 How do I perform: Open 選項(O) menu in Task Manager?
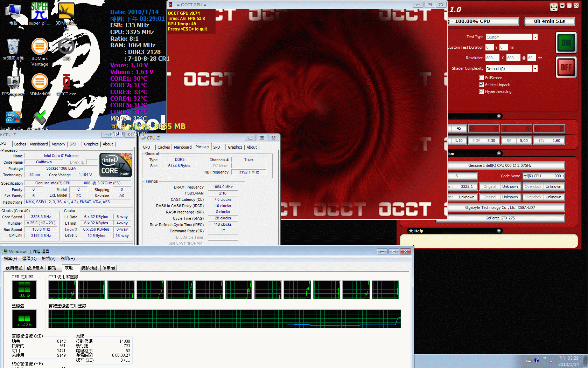(29, 259)
